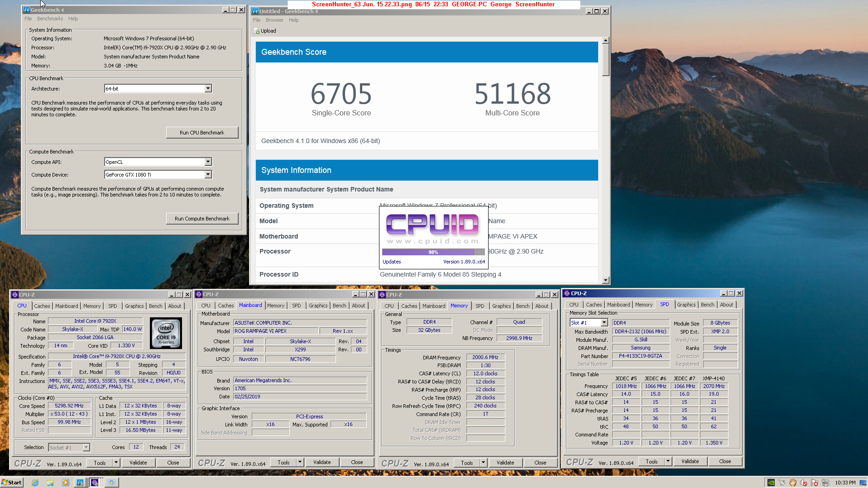This screenshot has height=488, width=868.
Task: Click the Updates link in CPUID splash
Action: (392, 262)
